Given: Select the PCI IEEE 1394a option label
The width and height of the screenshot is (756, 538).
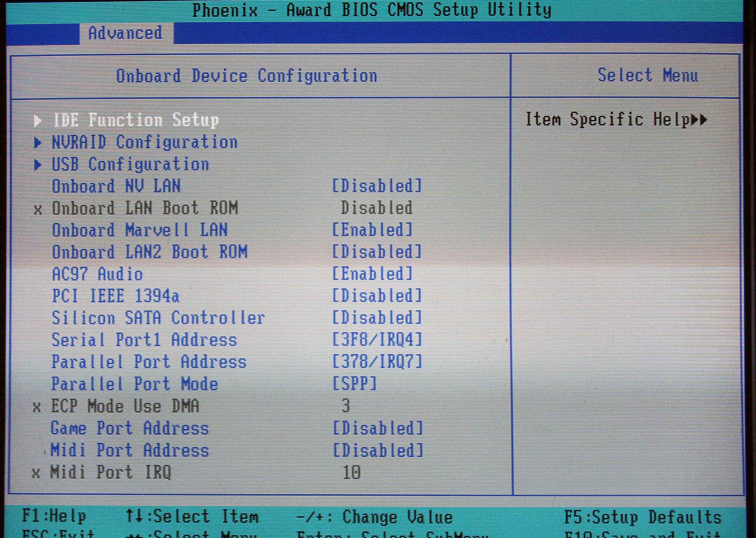Looking at the screenshot, I should (115, 296).
